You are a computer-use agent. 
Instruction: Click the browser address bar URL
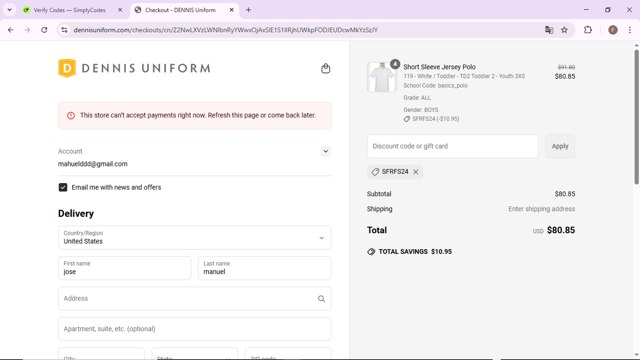click(226, 30)
